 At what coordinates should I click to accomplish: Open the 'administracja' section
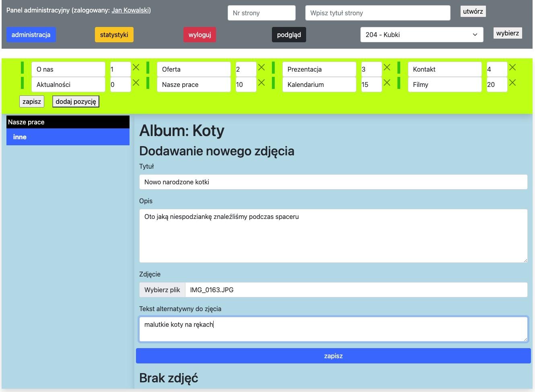tap(31, 35)
